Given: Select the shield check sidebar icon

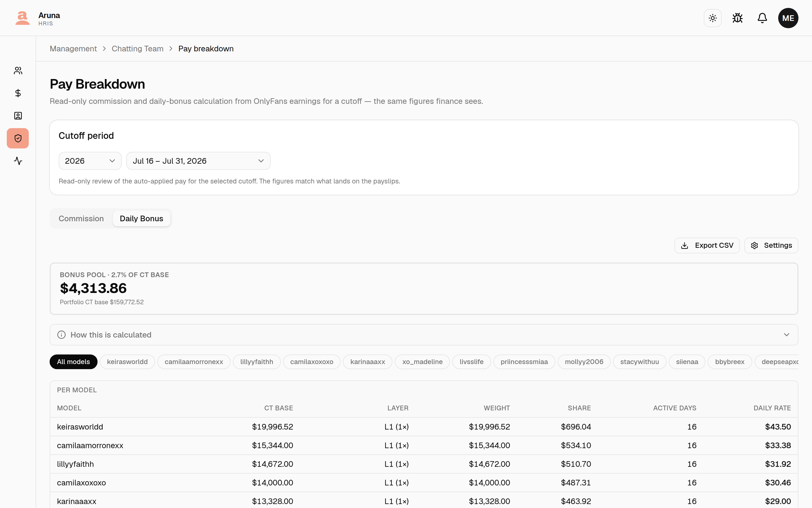Looking at the screenshot, I should pyautogui.click(x=18, y=138).
